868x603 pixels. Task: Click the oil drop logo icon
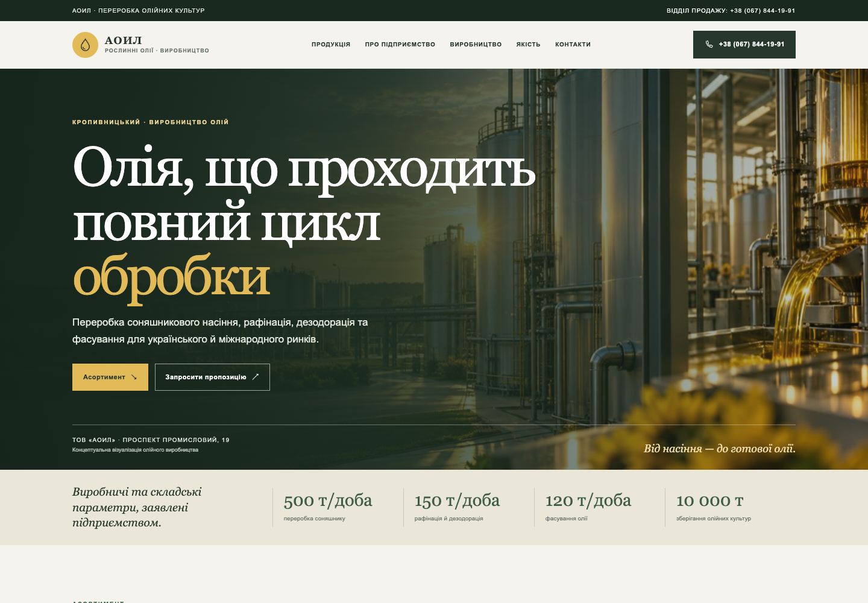(85, 45)
